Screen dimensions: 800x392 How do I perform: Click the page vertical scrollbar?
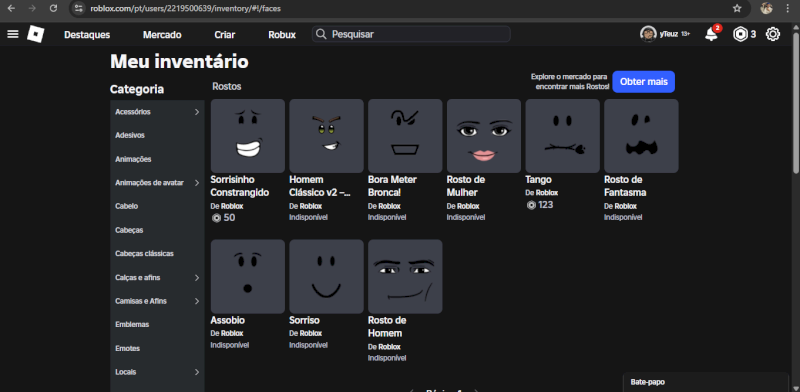pos(795,102)
